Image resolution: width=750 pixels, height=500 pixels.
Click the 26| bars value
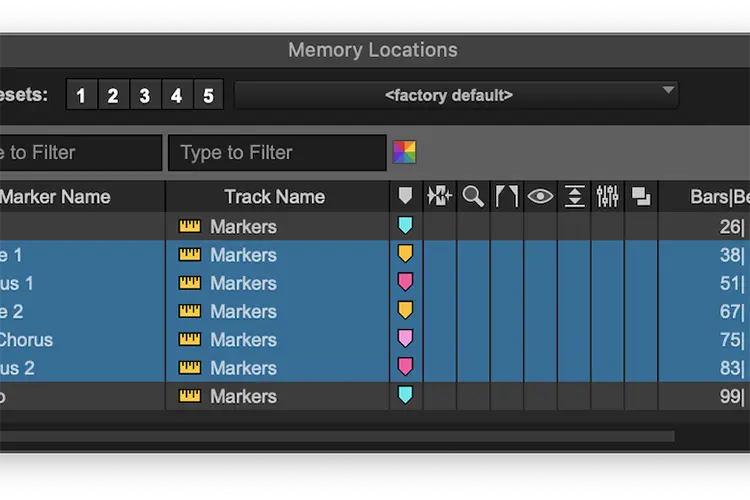coord(732,227)
